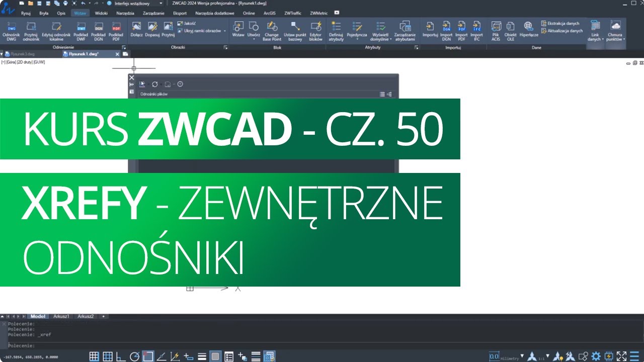
Task: Click Definiuj atrybuty
Action: [336, 31]
